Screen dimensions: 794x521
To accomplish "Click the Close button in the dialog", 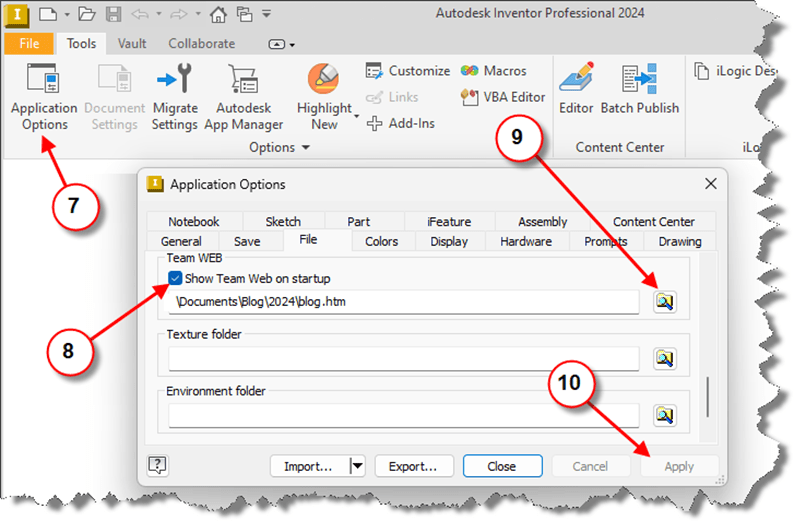I will (502, 466).
